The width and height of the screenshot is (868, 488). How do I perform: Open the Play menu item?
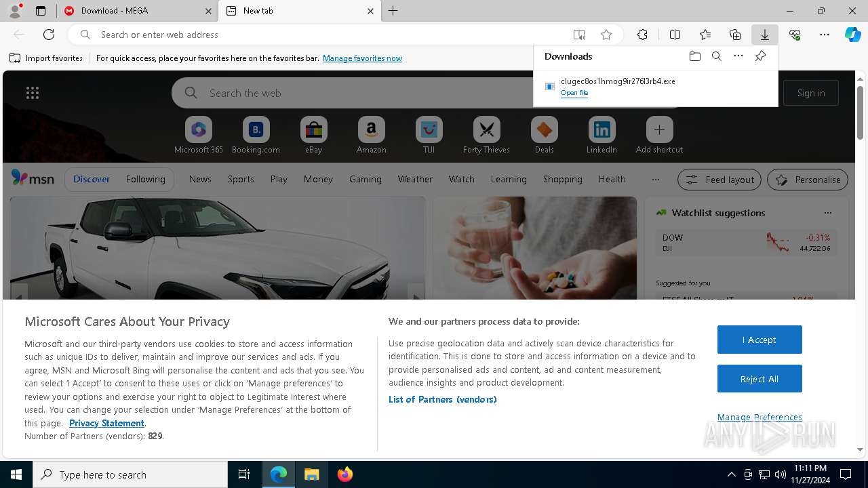coord(279,179)
